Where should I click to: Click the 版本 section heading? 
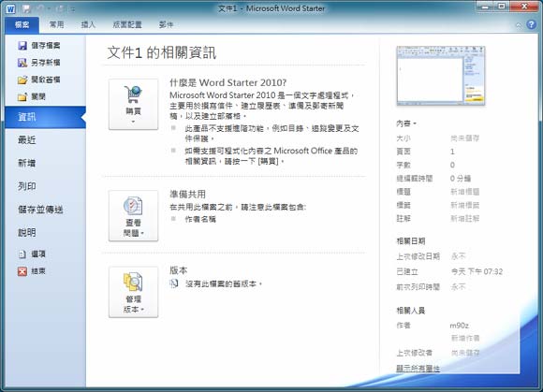coord(178,270)
